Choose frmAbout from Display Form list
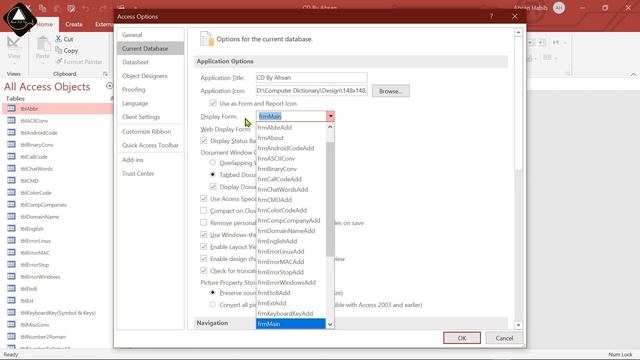Screen dimensions: 640x360 (x=291, y=138)
